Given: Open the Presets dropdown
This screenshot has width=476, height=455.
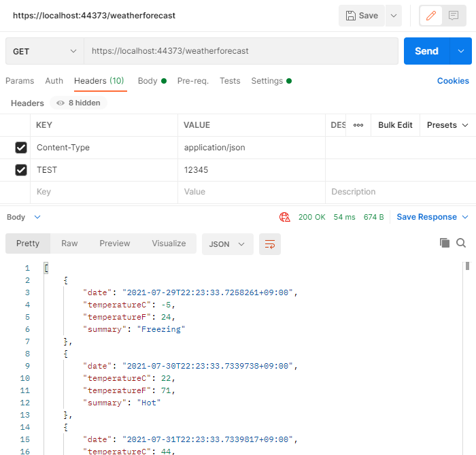Looking at the screenshot, I should click(x=447, y=125).
